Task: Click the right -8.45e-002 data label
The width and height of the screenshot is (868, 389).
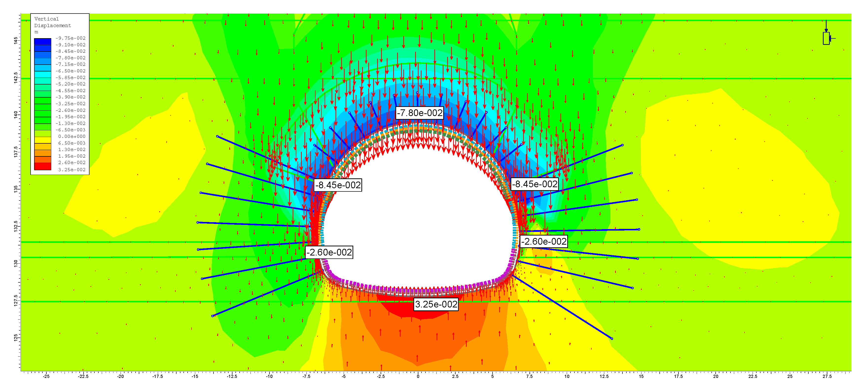Action: point(535,184)
